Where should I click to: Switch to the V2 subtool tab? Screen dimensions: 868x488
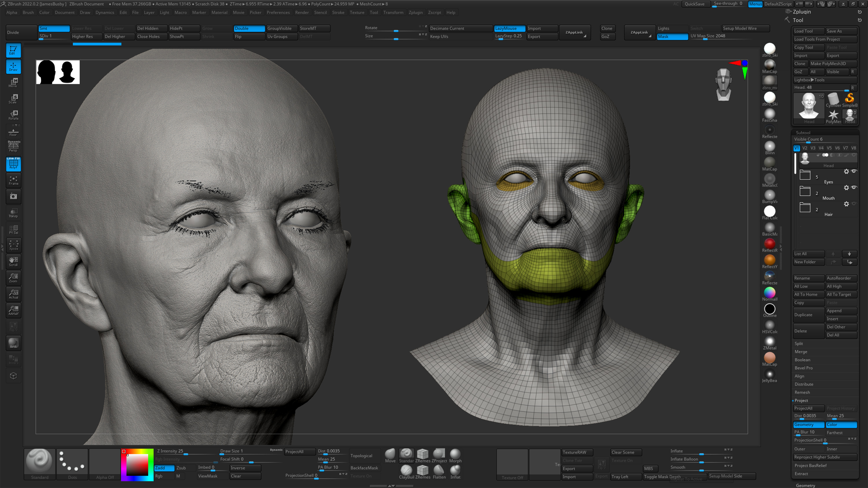pos(805,148)
